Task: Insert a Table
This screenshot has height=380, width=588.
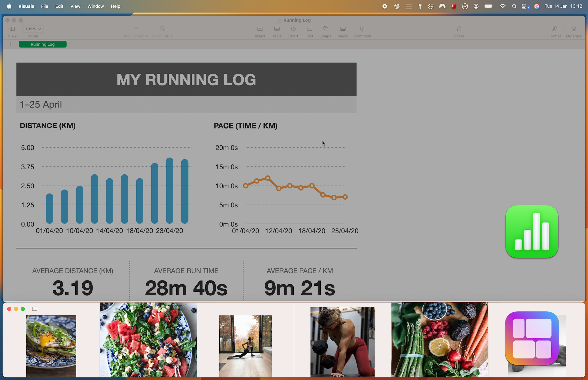Action: (x=277, y=31)
